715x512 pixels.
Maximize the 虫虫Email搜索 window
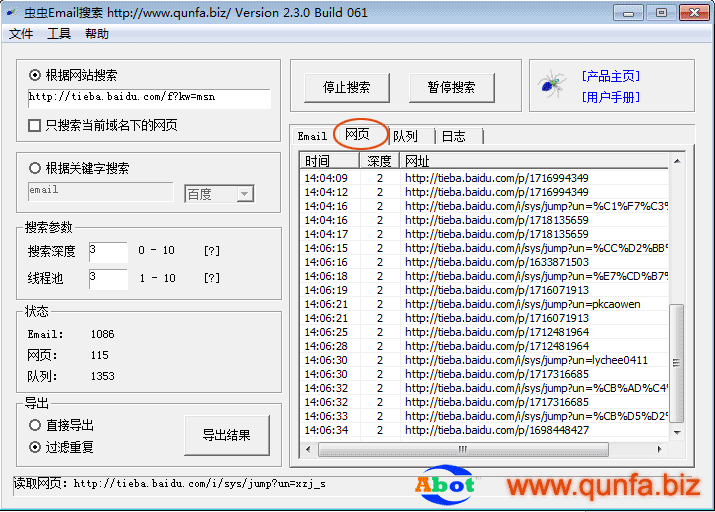pos(661,13)
